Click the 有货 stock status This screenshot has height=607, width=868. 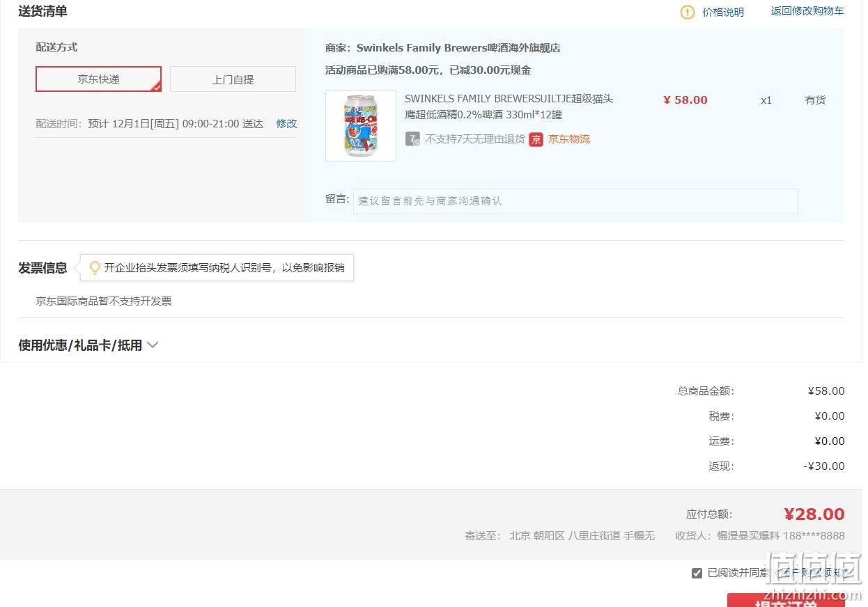[815, 100]
